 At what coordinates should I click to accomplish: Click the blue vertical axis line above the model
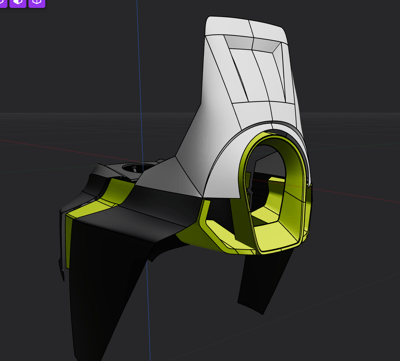coord(139,67)
